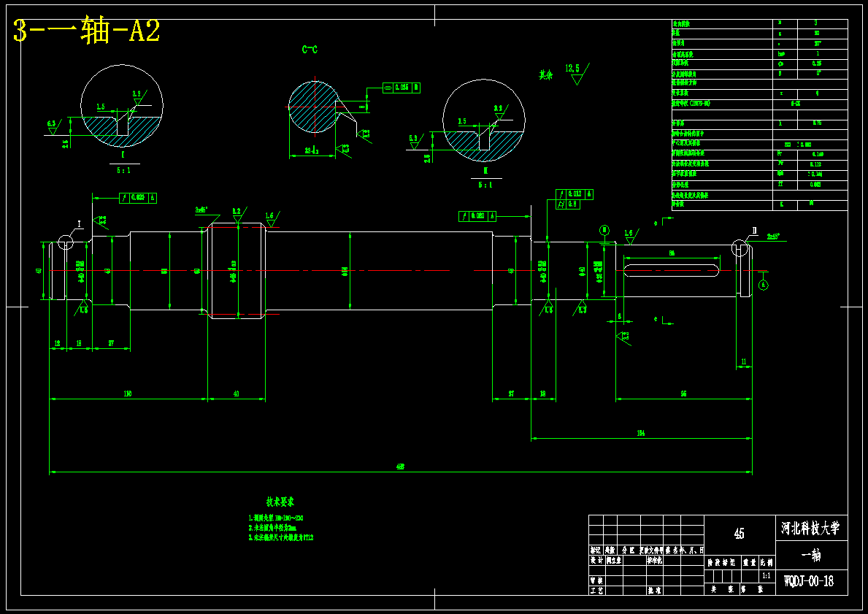Select the "C-C" section view label

(x=310, y=50)
